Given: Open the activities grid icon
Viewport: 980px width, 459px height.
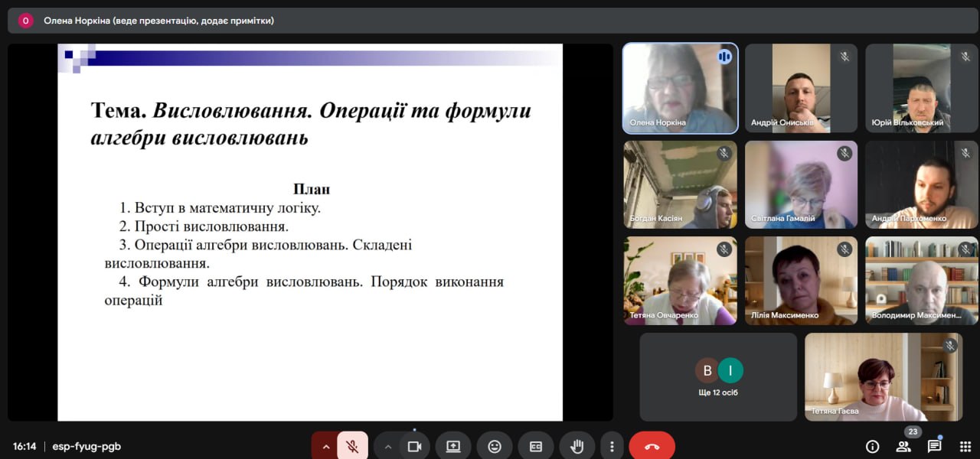Looking at the screenshot, I should [965, 447].
